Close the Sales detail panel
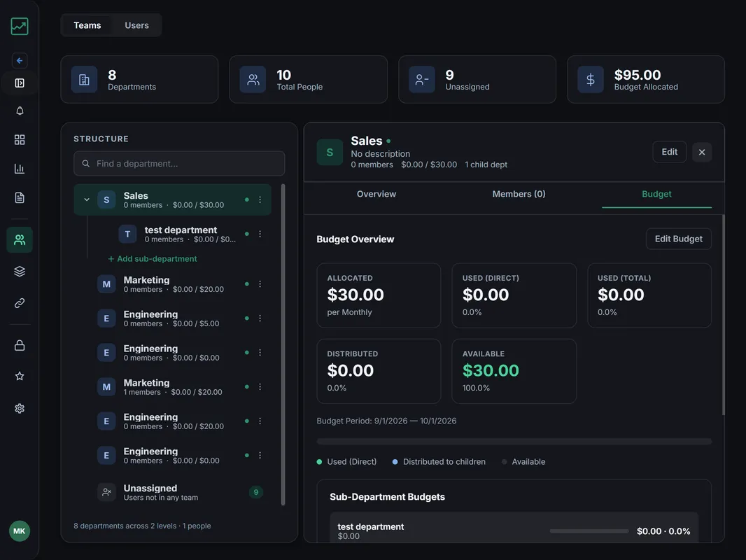 (x=702, y=153)
